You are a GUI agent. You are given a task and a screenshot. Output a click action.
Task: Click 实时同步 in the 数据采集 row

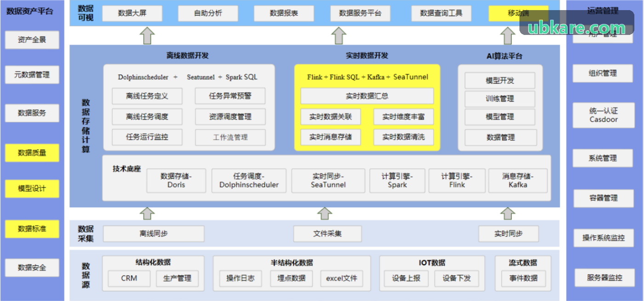click(508, 234)
